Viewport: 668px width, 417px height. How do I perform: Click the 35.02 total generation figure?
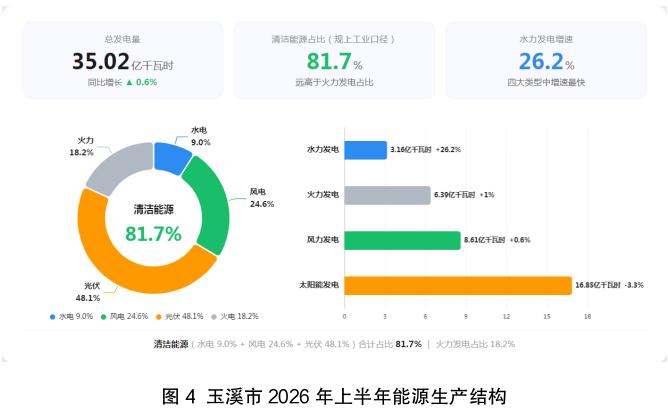(101, 61)
